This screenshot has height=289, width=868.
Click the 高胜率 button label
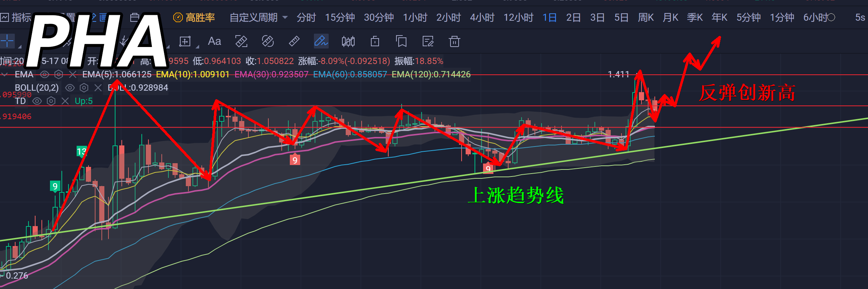coord(200,17)
